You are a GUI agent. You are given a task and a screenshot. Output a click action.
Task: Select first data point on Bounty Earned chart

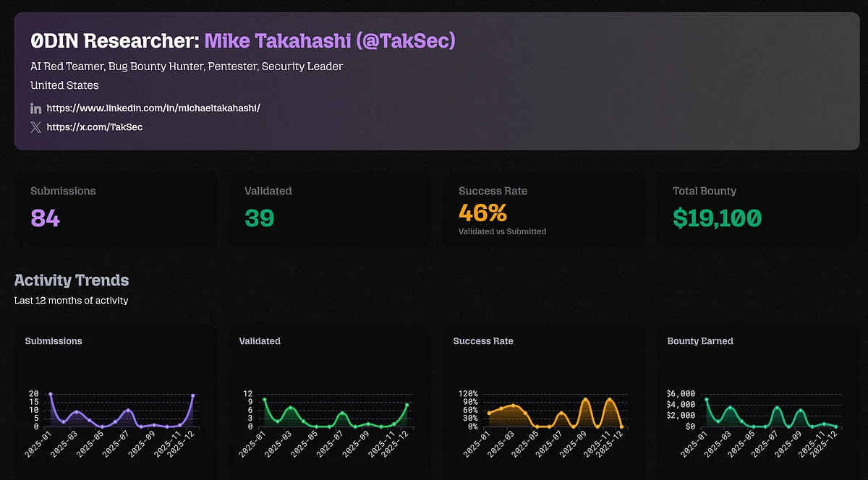[707, 399]
